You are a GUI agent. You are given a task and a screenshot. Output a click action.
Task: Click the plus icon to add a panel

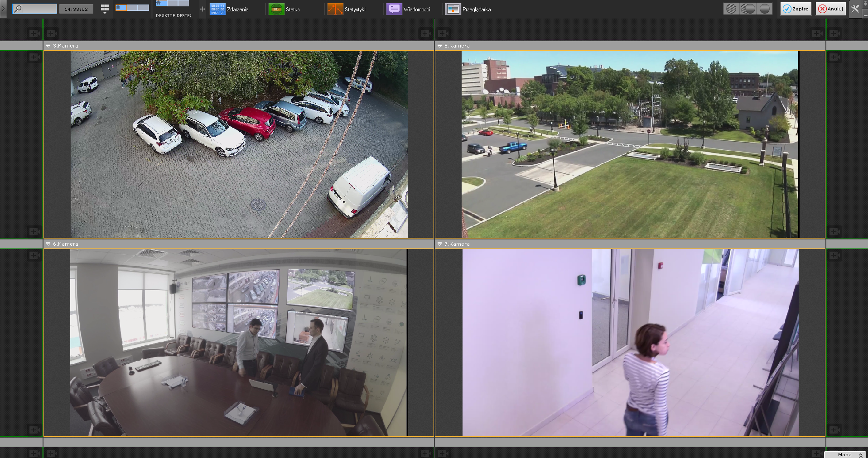(203, 9)
